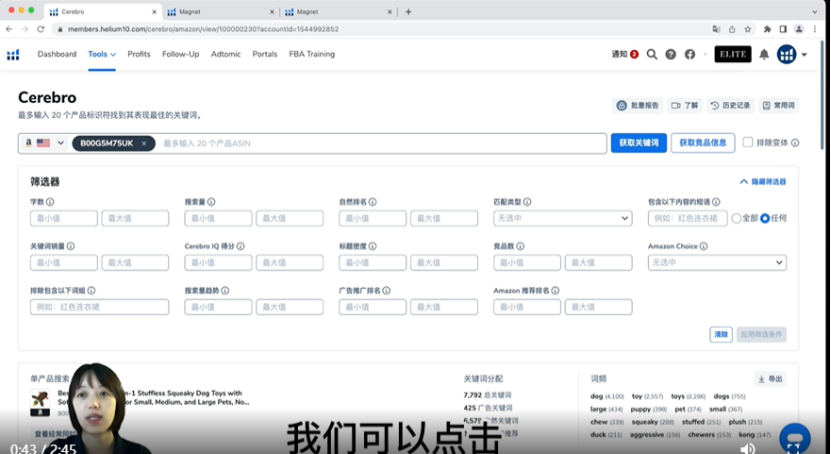Click the help question mark icon

671,54
